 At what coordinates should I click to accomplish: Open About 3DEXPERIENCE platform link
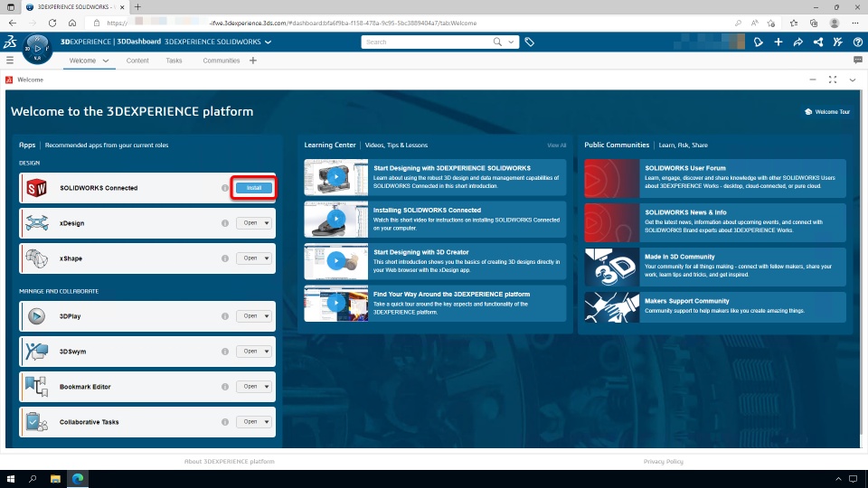pos(229,462)
